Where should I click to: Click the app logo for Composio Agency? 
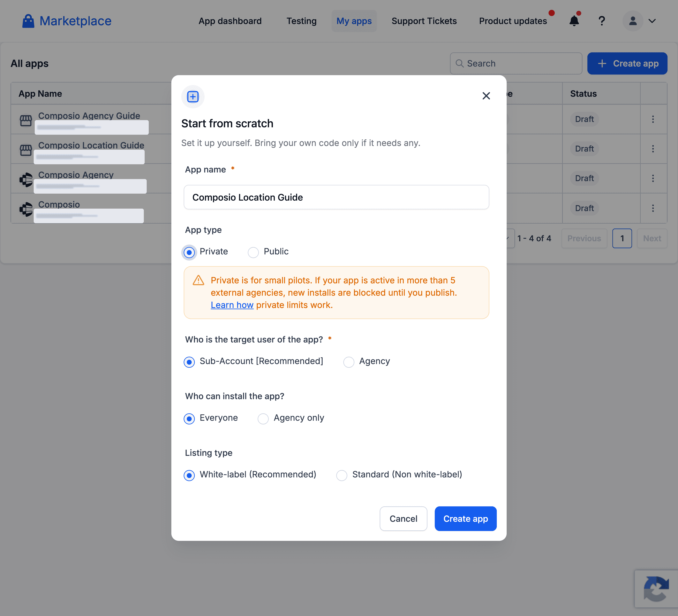[26, 179]
